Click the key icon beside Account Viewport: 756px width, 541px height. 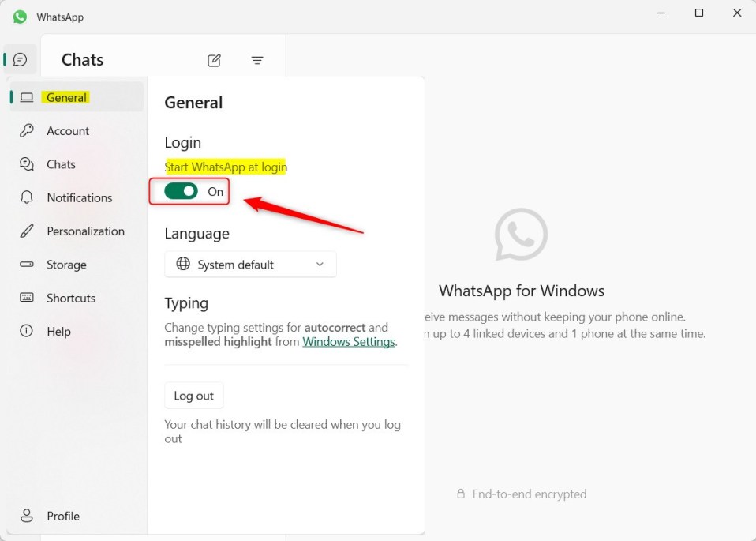tap(27, 130)
